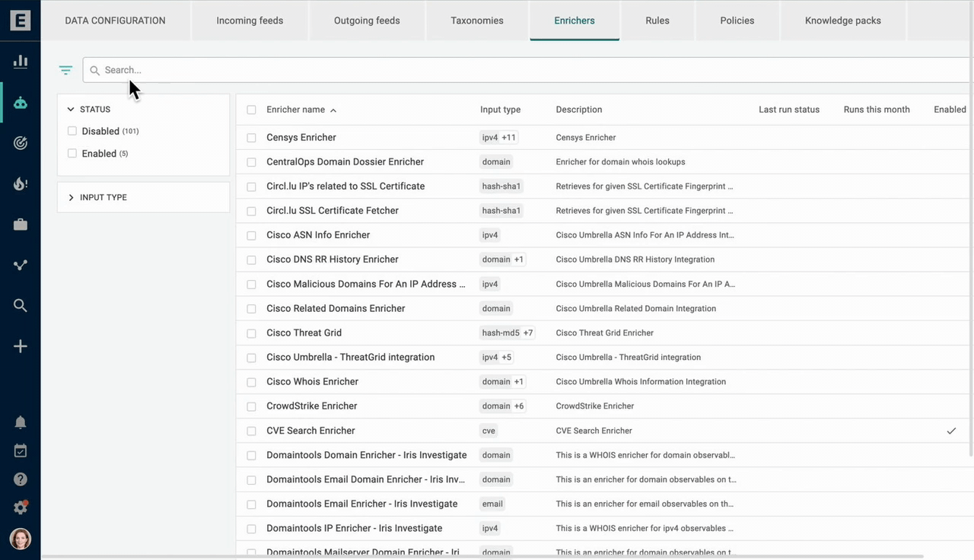This screenshot has height=560, width=974.
Task: Open the target radar sidebar icon
Action: [21, 143]
